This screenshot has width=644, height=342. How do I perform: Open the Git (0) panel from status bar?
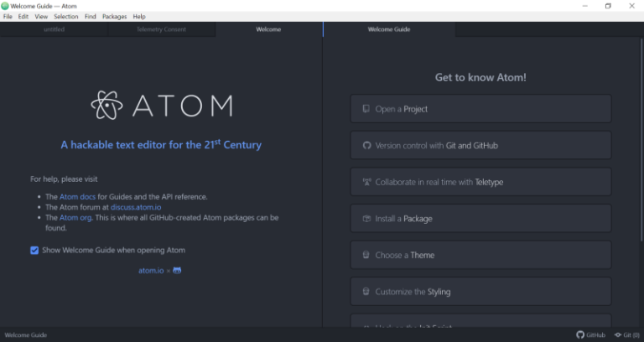click(x=626, y=335)
